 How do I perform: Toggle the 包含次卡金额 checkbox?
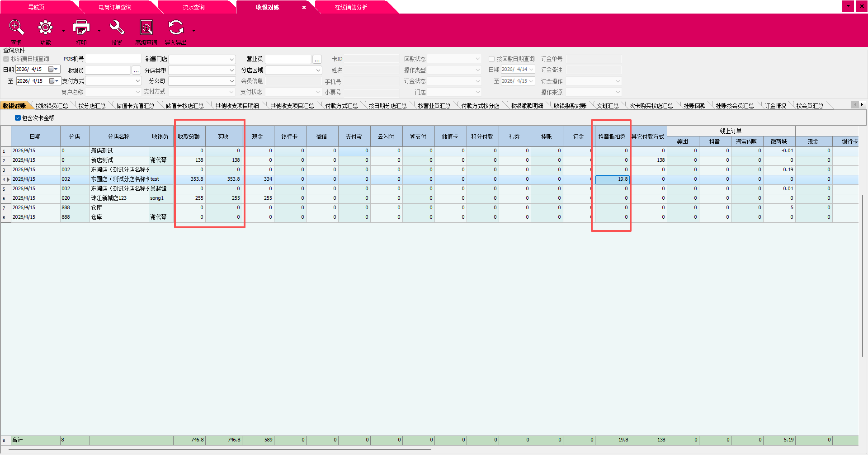(18, 118)
